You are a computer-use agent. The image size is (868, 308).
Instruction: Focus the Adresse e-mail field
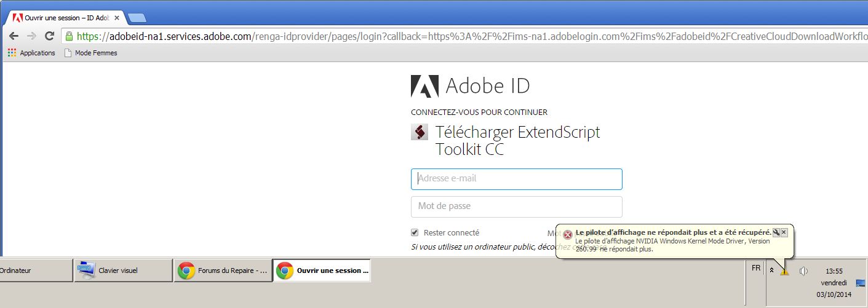(516, 179)
